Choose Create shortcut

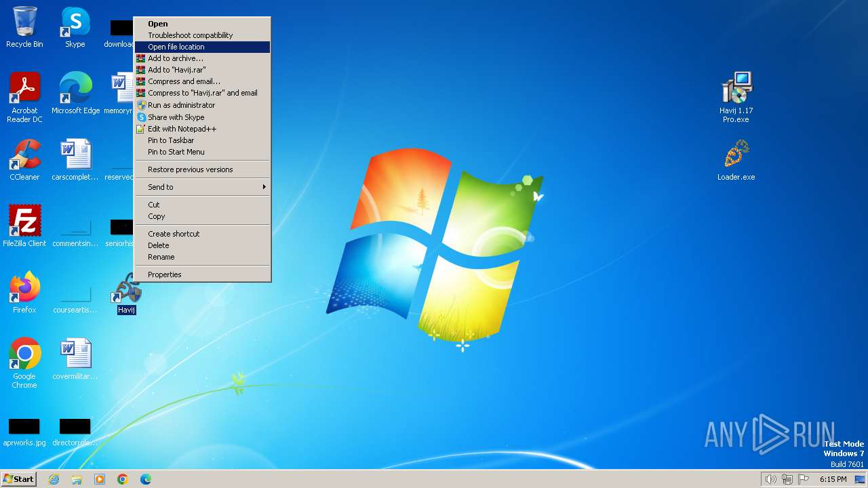coord(203,234)
